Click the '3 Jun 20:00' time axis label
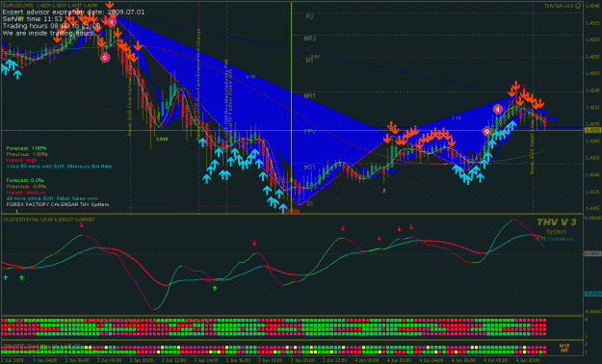Image resolution: width=602 pixels, height=364 pixels. [x=302, y=360]
